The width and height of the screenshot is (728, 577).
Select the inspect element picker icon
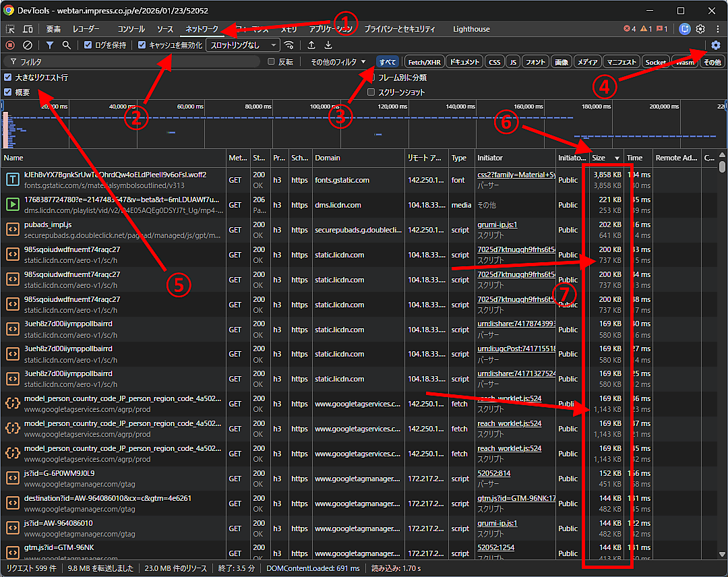point(11,29)
